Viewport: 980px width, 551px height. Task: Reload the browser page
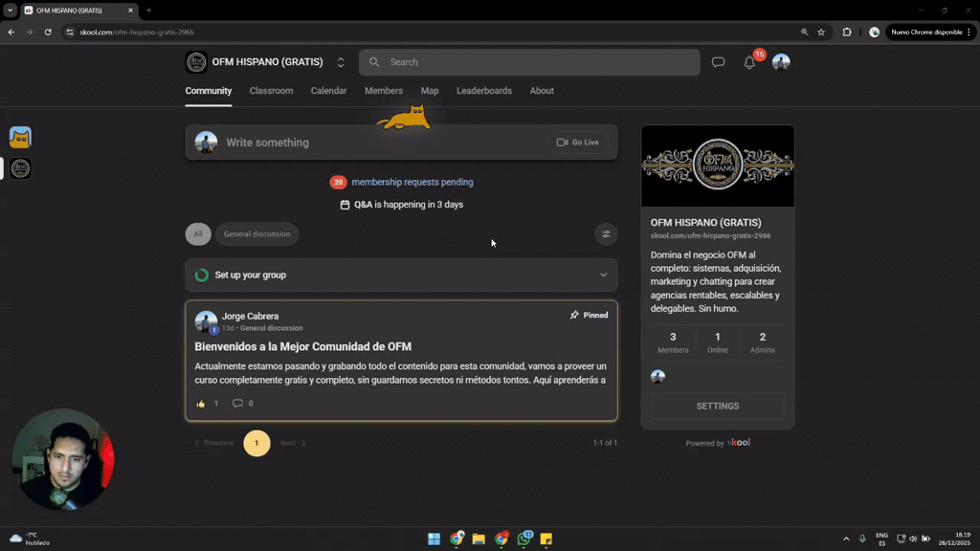[48, 32]
